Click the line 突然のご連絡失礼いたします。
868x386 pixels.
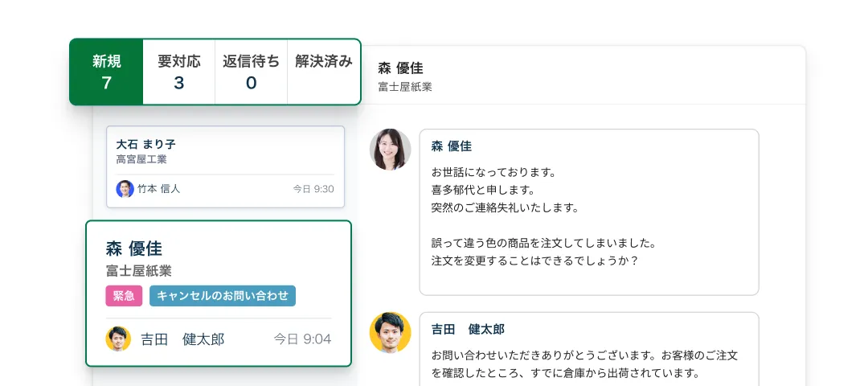(505, 208)
